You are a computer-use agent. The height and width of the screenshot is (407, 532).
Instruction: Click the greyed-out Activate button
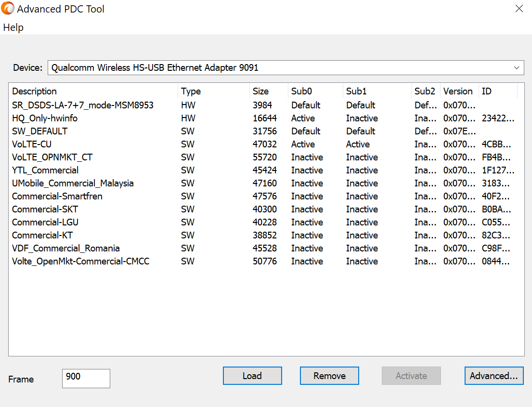pos(411,376)
